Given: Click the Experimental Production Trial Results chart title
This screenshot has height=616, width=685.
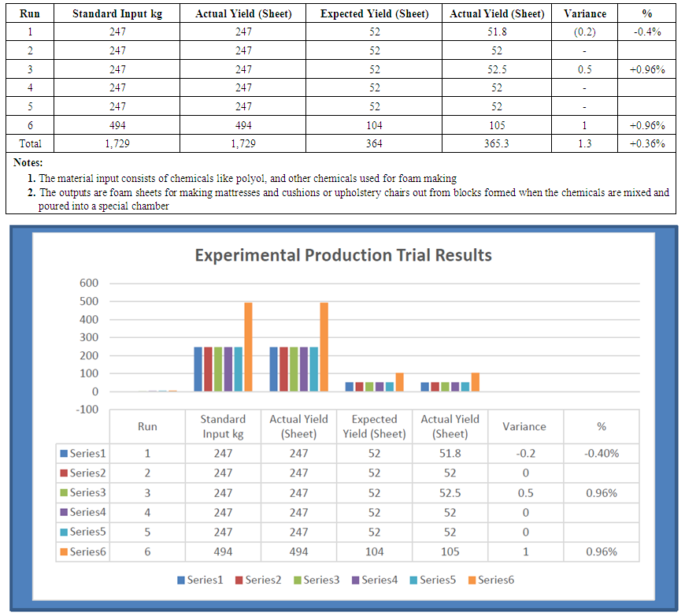Looking at the screenshot, I should click(x=342, y=255).
